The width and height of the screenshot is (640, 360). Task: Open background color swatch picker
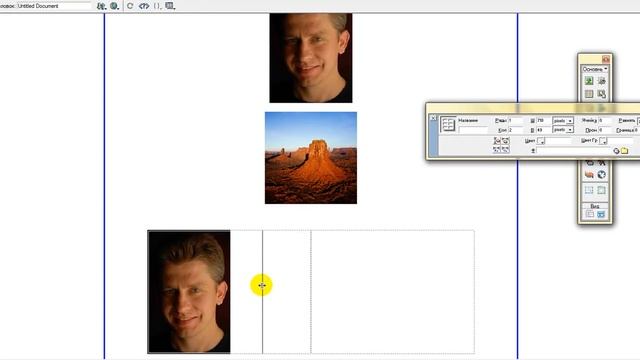coord(541,141)
